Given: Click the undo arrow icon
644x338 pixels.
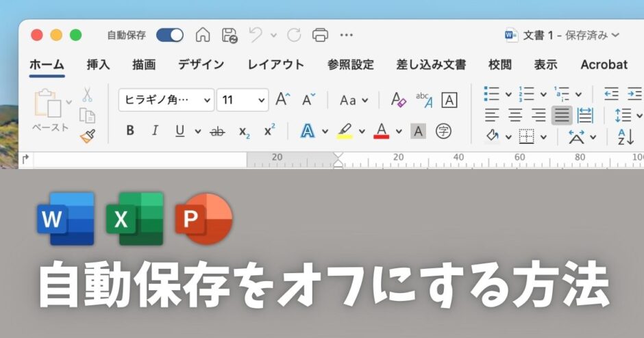Looking at the screenshot, I should 256,34.
